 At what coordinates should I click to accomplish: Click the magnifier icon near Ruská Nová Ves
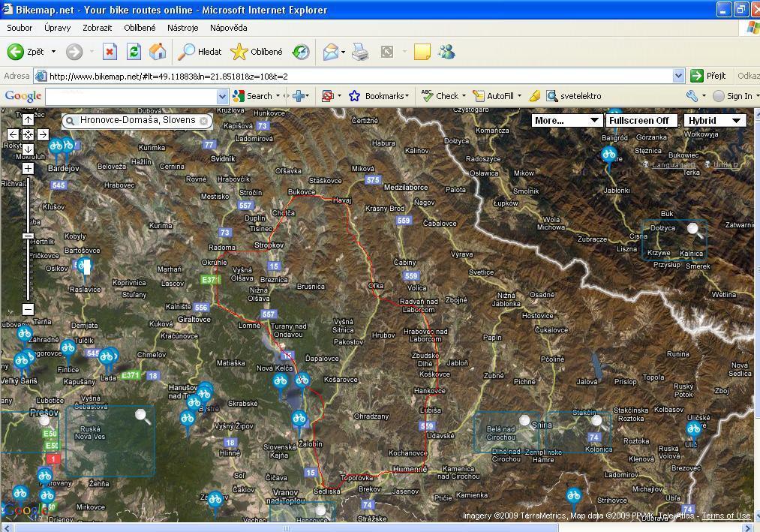pos(142,416)
